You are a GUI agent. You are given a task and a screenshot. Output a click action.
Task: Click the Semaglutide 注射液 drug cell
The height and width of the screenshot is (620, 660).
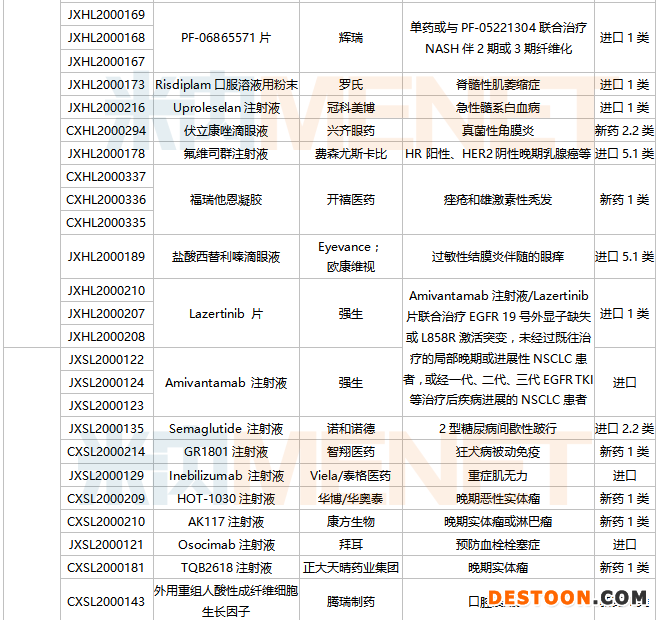pyautogui.click(x=226, y=429)
